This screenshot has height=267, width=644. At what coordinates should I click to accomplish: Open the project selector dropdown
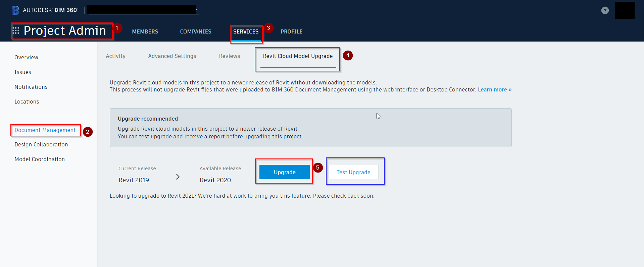pos(142,10)
